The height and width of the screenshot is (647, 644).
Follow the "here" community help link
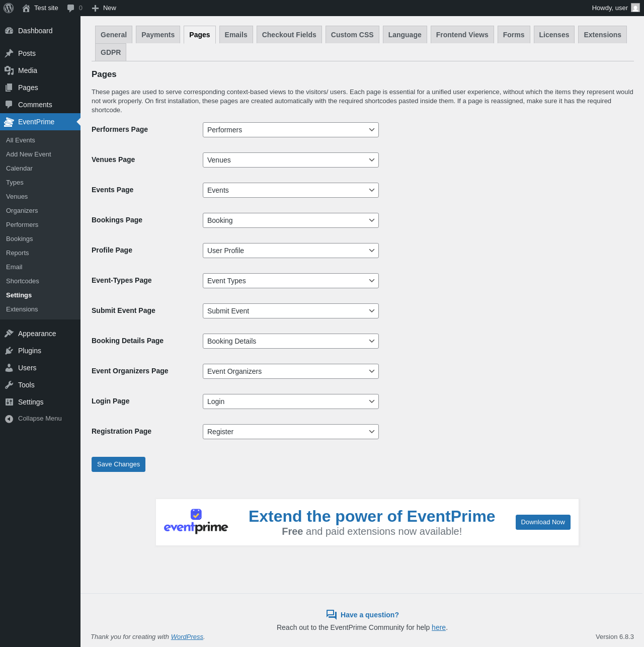pyautogui.click(x=439, y=627)
